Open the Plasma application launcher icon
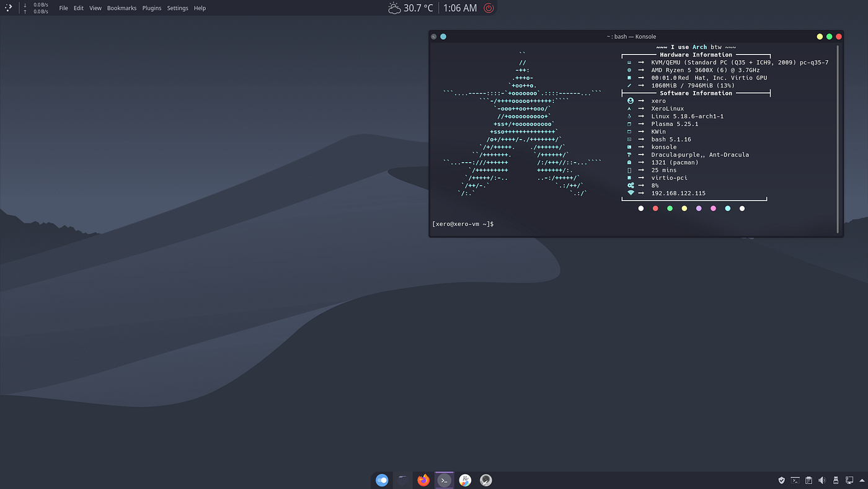 9,7
